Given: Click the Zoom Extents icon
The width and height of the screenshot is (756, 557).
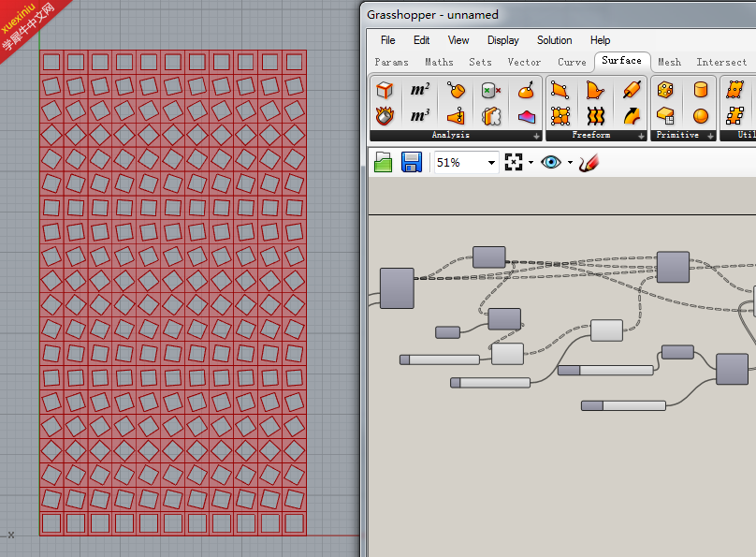Looking at the screenshot, I should pos(514,162).
